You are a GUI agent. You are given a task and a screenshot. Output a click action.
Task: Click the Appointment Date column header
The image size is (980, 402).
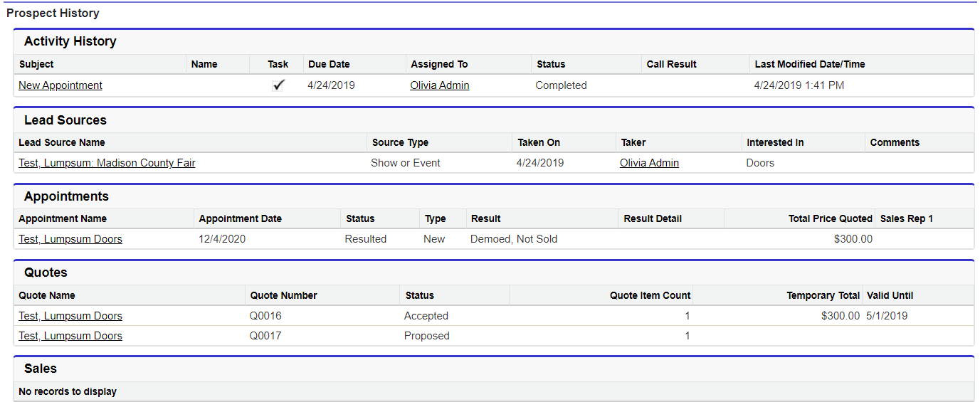241,218
